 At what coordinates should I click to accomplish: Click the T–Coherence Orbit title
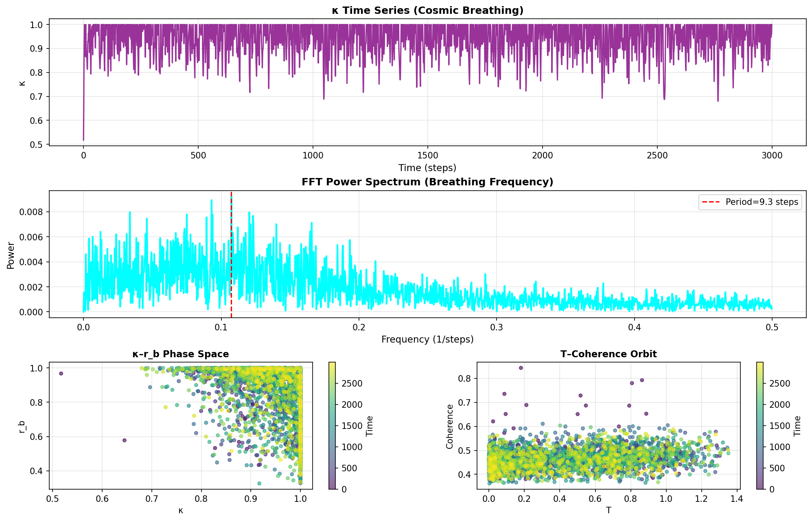tap(608, 354)
